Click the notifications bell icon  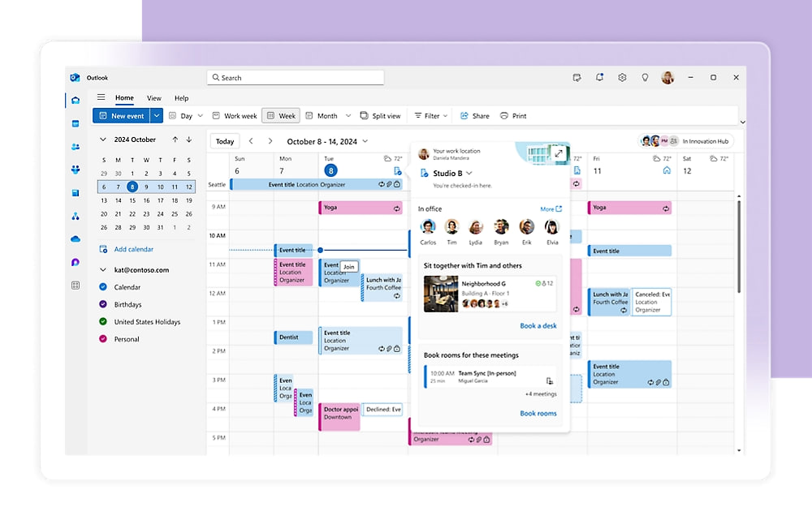pos(599,76)
